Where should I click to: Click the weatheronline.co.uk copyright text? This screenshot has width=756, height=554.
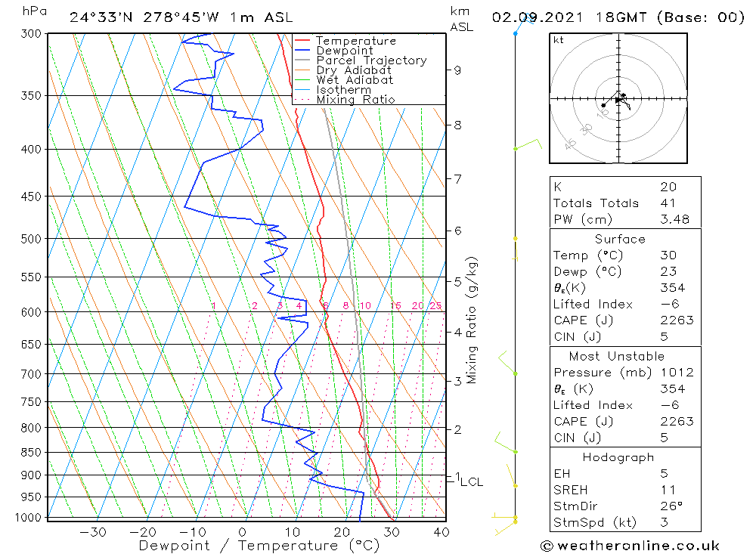tap(631, 546)
